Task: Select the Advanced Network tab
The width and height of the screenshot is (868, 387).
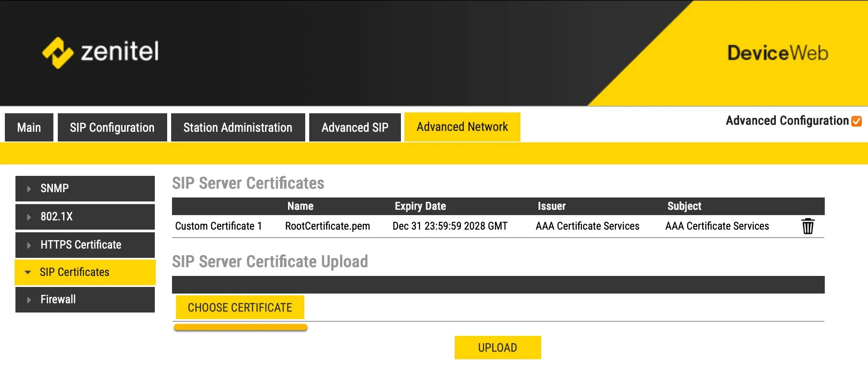Action: click(462, 127)
